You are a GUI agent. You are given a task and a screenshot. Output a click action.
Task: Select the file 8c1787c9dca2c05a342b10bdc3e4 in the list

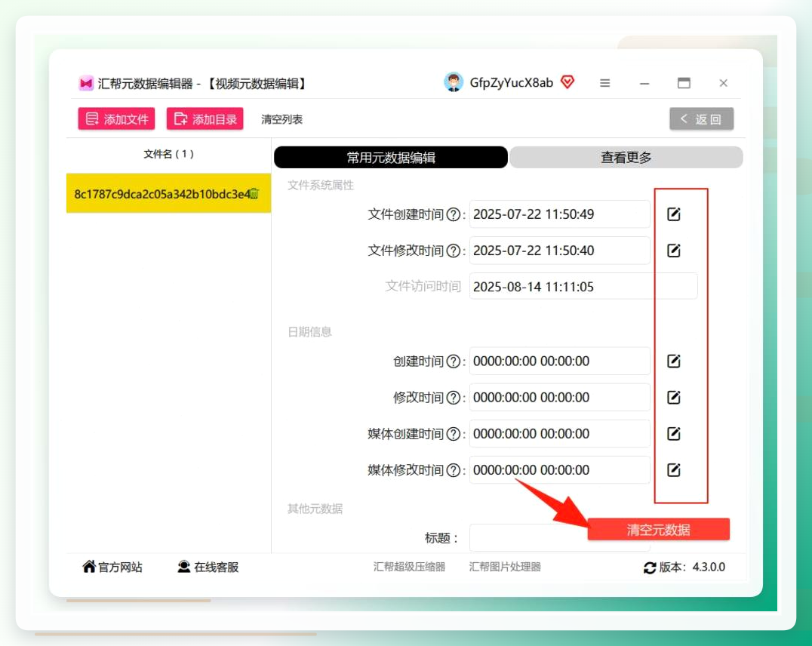point(169,193)
